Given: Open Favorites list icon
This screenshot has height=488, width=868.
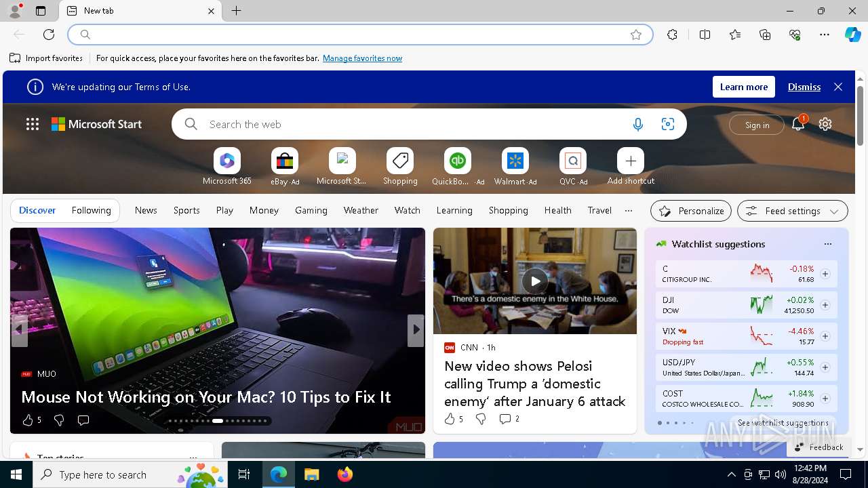Looking at the screenshot, I should point(735,35).
